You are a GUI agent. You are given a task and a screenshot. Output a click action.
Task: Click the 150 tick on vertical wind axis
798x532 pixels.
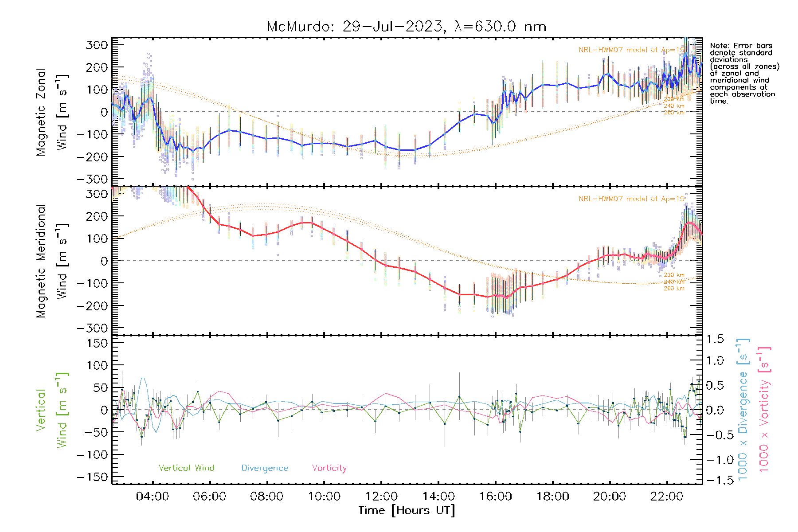pos(97,343)
